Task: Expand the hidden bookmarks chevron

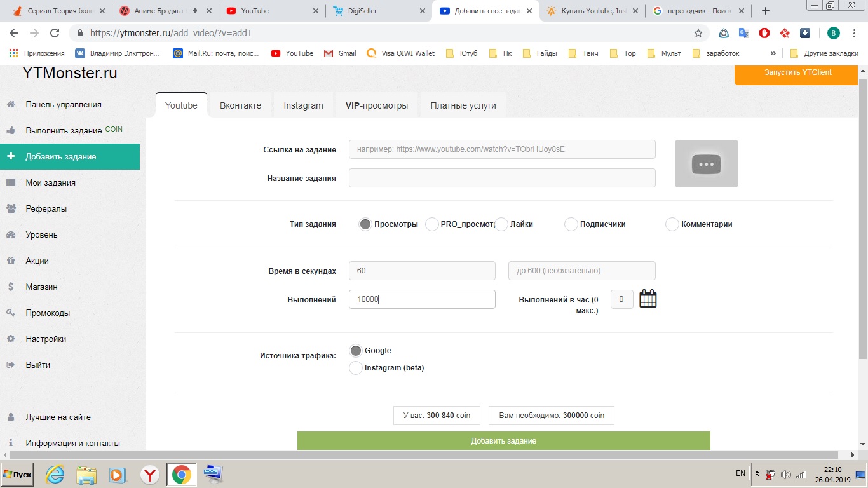Action: 773,53
